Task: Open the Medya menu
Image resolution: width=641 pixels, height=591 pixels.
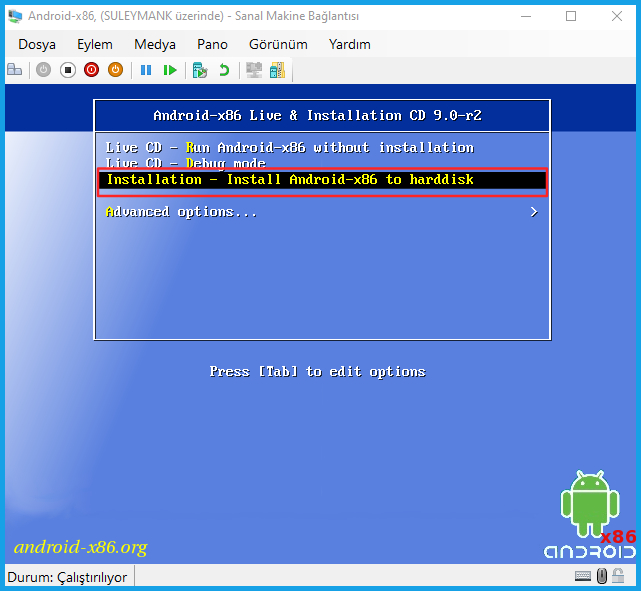Action: (155, 44)
